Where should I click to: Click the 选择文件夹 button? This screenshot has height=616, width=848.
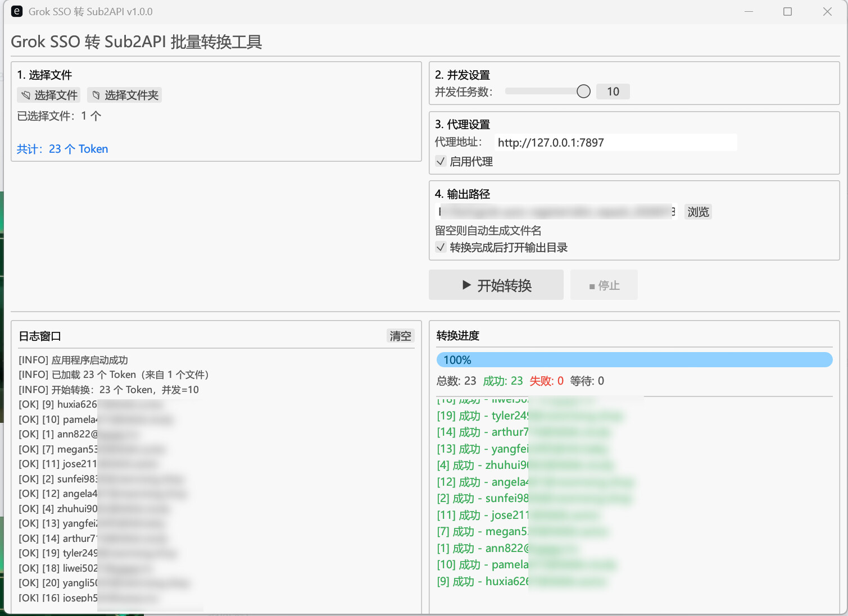click(x=125, y=95)
